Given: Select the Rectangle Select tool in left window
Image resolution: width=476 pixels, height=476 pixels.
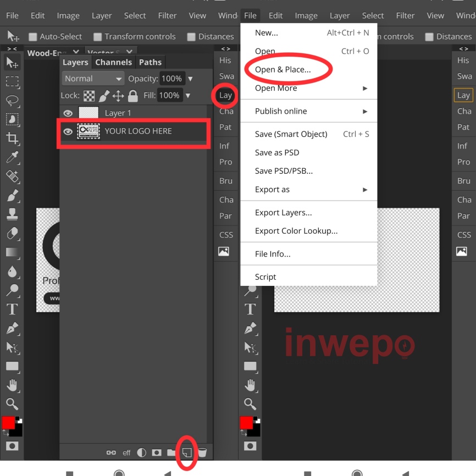Looking at the screenshot, I should (x=12, y=81).
